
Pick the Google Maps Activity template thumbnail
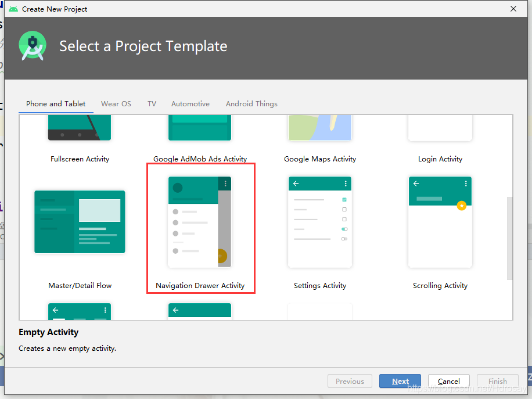click(x=320, y=128)
